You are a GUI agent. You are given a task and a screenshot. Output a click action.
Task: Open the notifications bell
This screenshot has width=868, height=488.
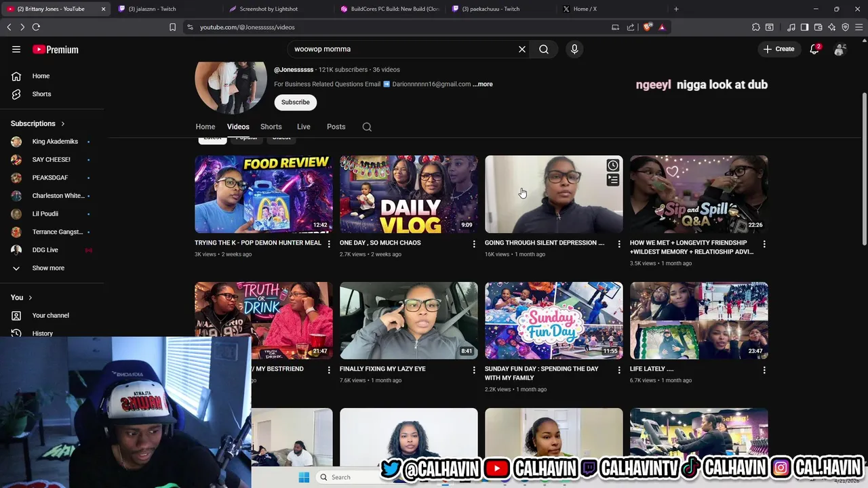tap(815, 49)
